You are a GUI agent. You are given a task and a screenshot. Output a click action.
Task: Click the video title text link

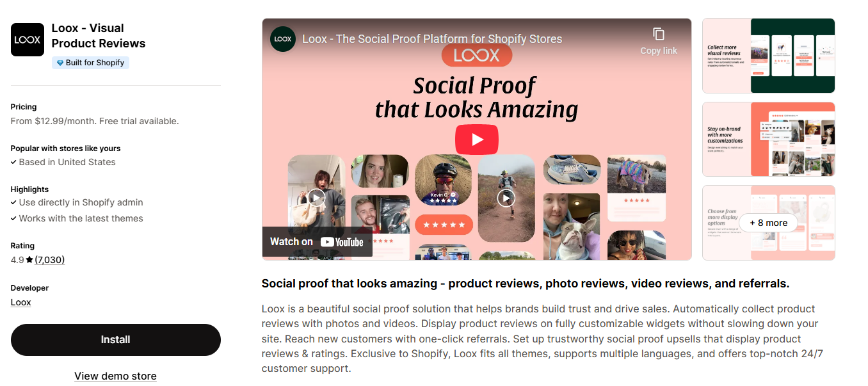(x=432, y=39)
